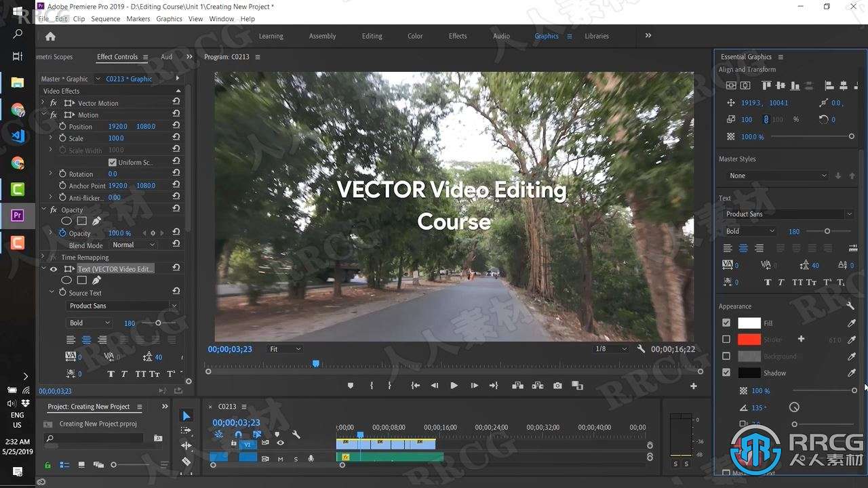The height and width of the screenshot is (488, 868).
Task: Open the Home screen icon
Action: click(x=50, y=36)
